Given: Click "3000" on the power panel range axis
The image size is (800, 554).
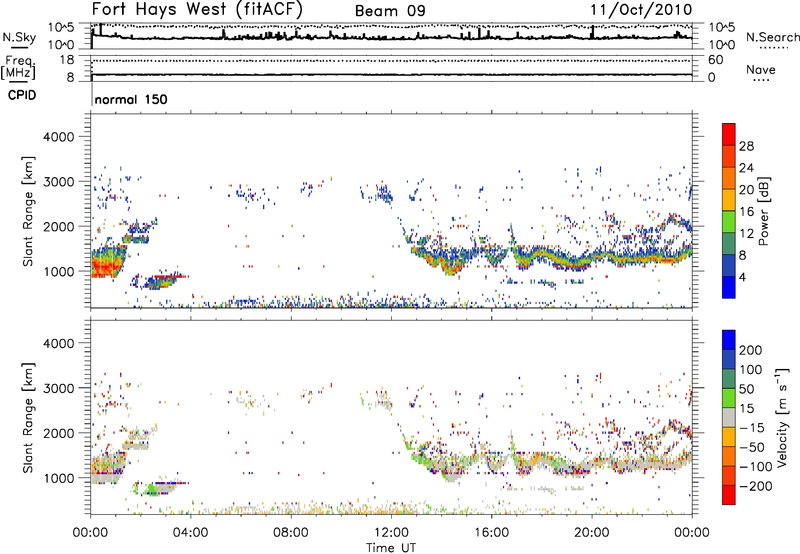Looking at the screenshot, I should (x=58, y=182).
